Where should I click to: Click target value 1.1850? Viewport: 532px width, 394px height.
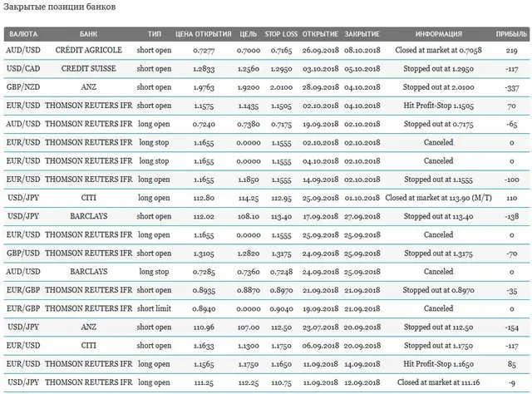(x=249, y=180)
